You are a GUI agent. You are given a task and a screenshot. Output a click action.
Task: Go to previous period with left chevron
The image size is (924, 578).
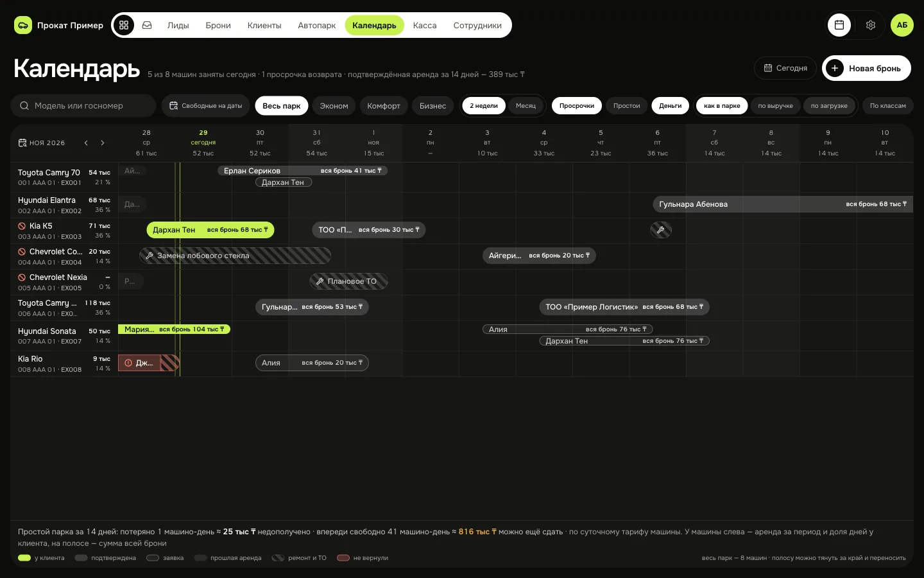pos(86,143)
